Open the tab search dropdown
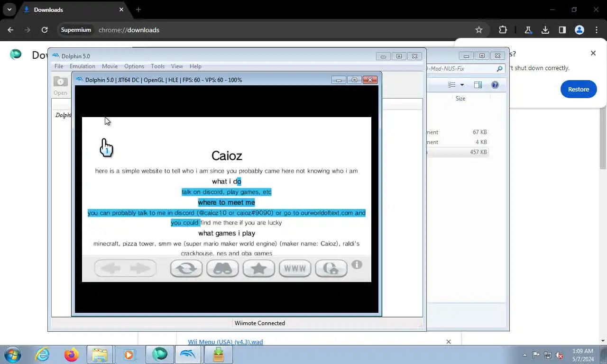This screenshot has width=607, height=364. [x=9, y=9]
